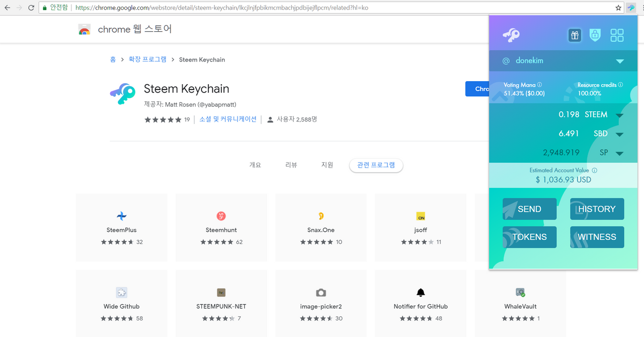Open the gift rewards icon in Keychain popup
The image size is (644, 337).
(575, 35)
